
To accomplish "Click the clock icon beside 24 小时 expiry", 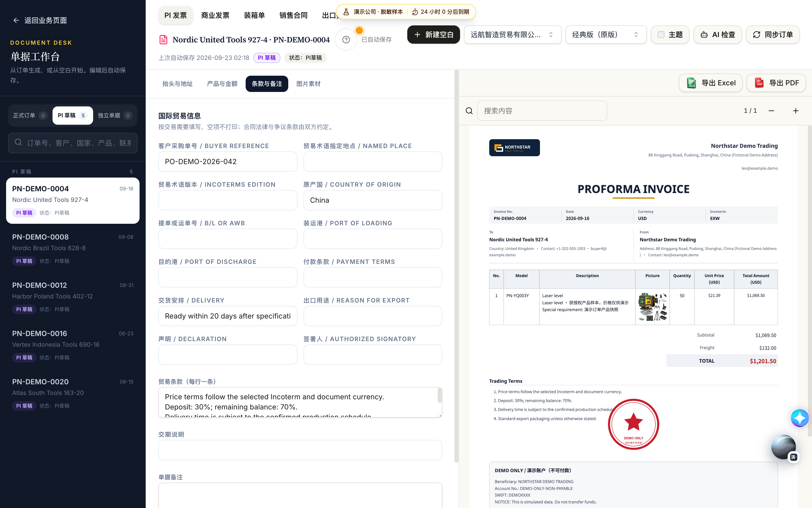I will (x=415, y=12).
